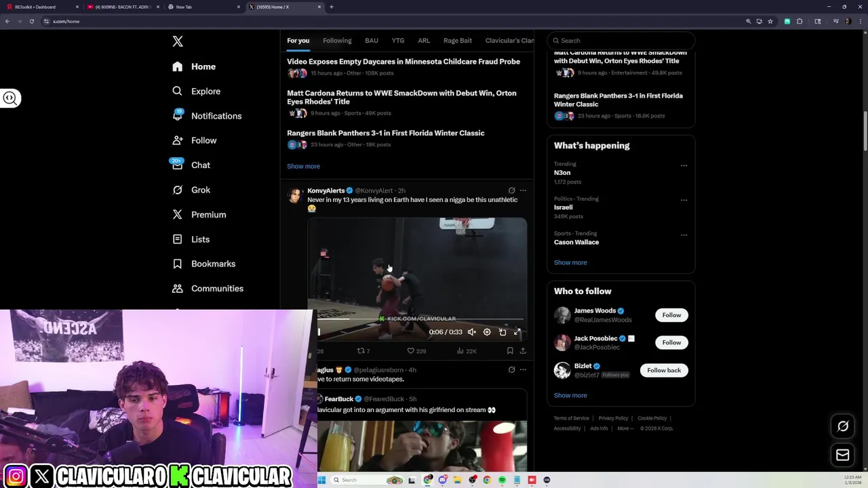Screen dimensions: 868x488
Task: Pause the playing basketball video
Action: [319, 332]
